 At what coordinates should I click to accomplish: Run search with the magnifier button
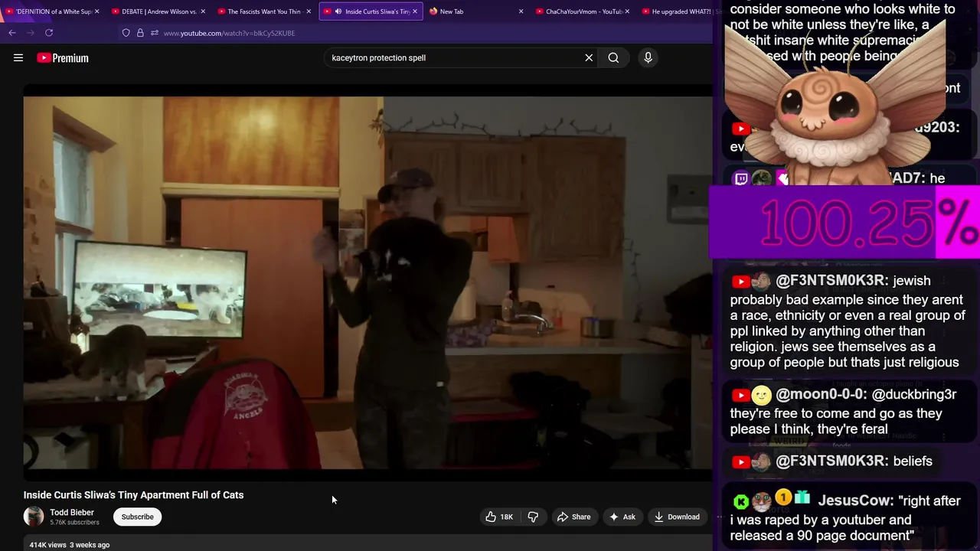(x=613, y=57)
